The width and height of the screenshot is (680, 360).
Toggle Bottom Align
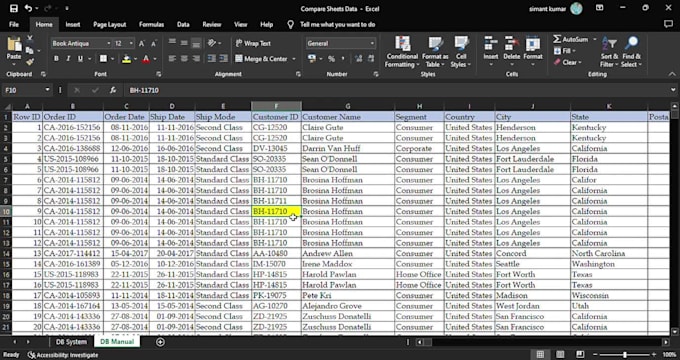tap(196, 43)
